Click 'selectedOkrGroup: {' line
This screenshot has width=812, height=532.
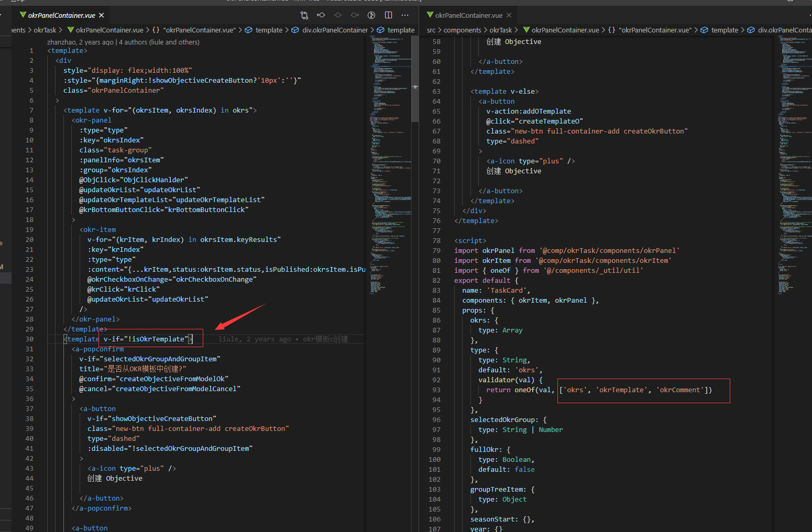[508, 419]
